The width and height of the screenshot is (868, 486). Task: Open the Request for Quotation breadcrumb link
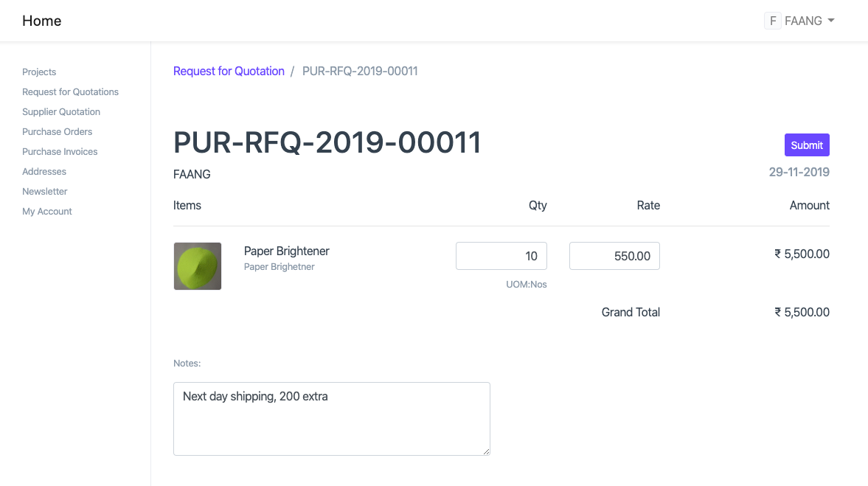click(x=229, y=71)
